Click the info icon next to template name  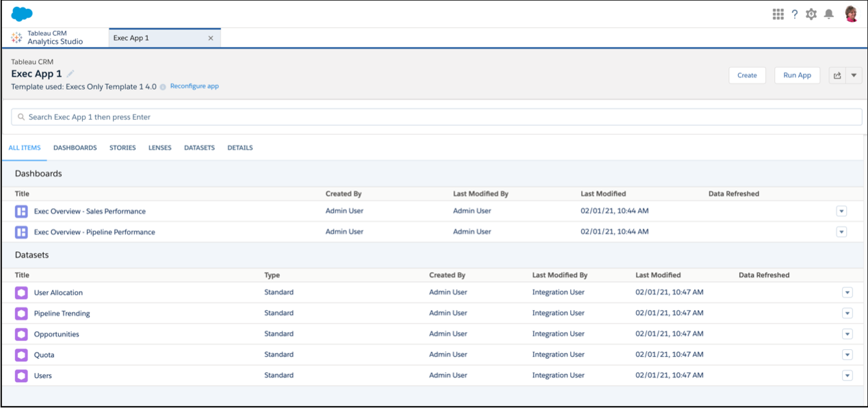click(163, 87)
